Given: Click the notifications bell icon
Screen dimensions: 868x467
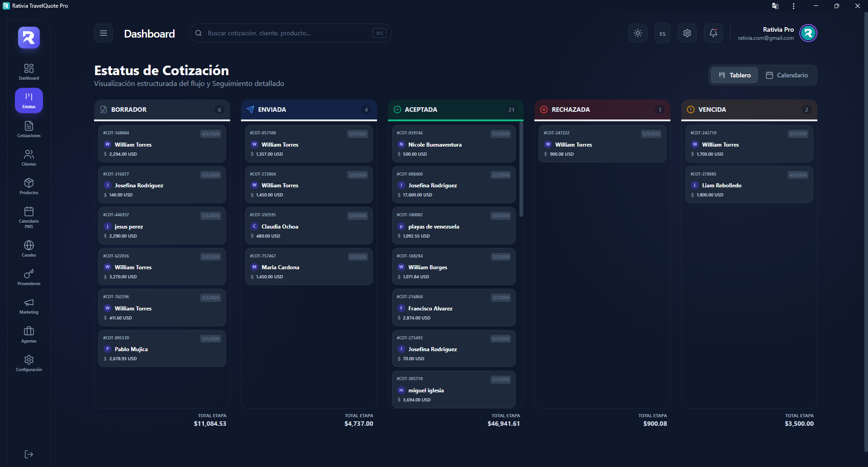Looking at the screenshot, I should [713, 33].
